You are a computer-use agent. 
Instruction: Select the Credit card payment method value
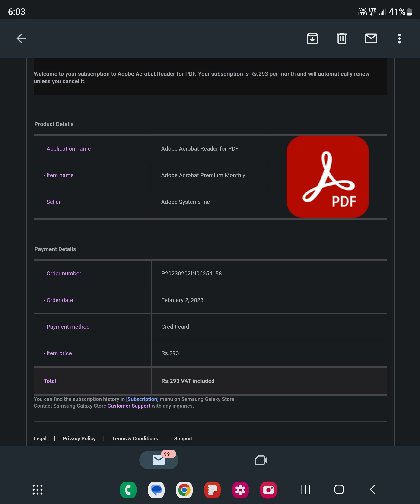(175, 327)
